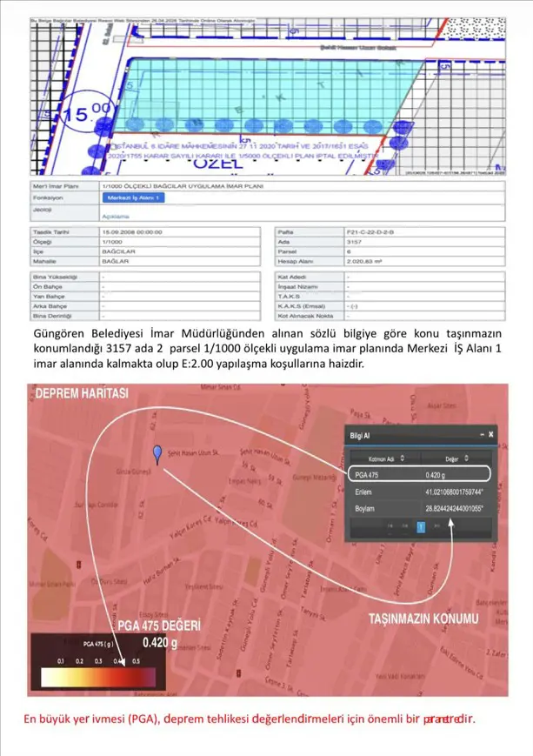Select the Pafta value F21-C-22-D-2-B
Image resolution: width=533 pixels, height=756 pixels.
click(424, 232)
